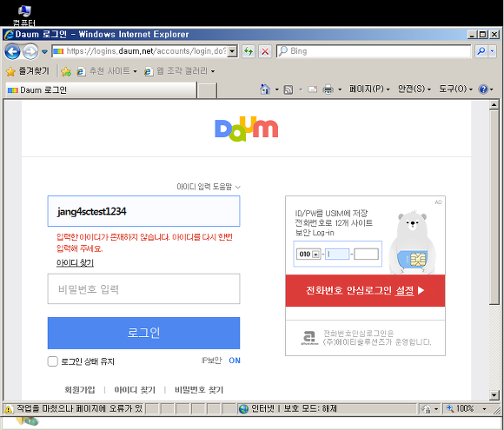Click the (주)에이티솔루션즈 logo icon
The image size is (504, 430).
tap(309, 338)
